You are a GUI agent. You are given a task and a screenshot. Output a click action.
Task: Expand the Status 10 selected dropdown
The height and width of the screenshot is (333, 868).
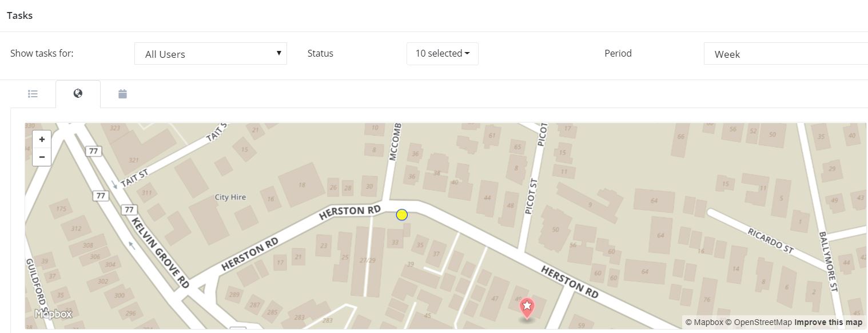pos(442,53)
